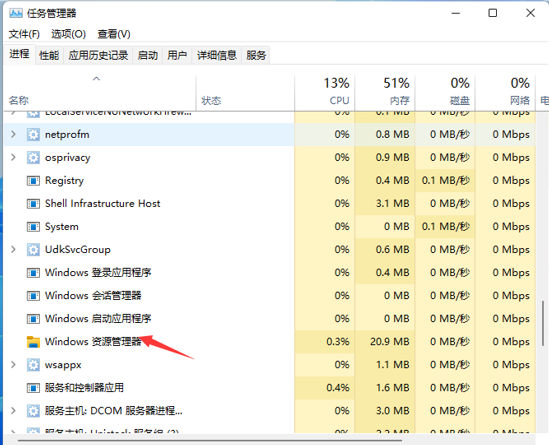Expand the 服务主机: DCOM row
Image resolution: width=549 pixels, height=445 pixels.
pyautogui.click(x=13, y=410)
